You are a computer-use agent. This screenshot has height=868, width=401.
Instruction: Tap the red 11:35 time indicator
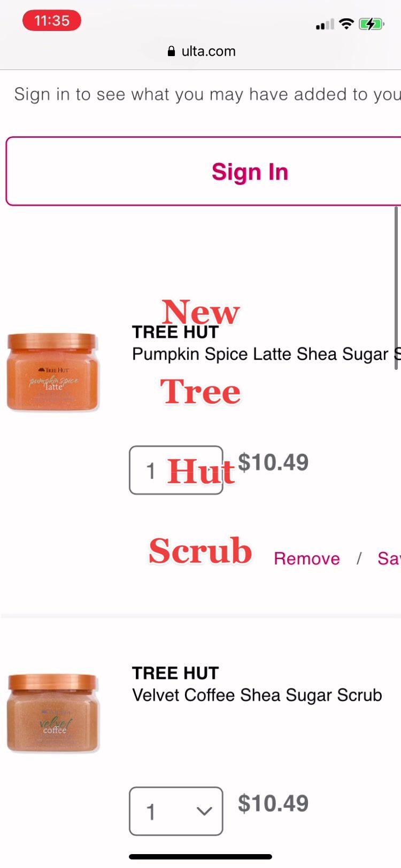click(x=52, y=21)
